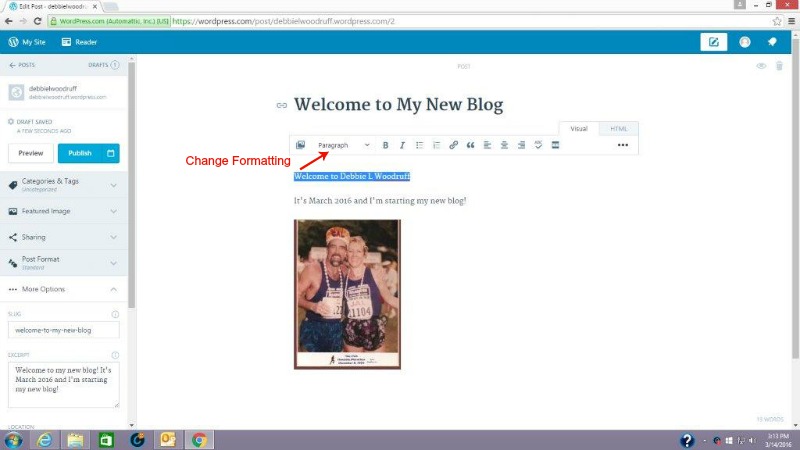Collapse the More Options section
800x450 pixels.
pos(64,289)
